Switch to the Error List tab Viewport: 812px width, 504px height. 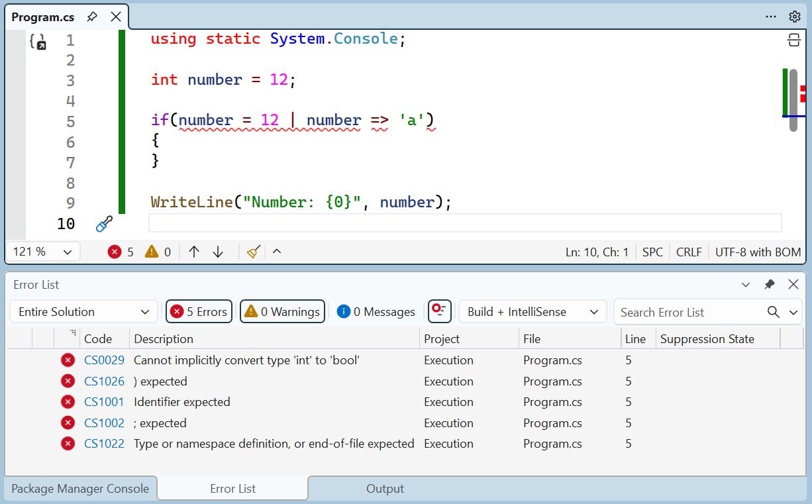232,489
